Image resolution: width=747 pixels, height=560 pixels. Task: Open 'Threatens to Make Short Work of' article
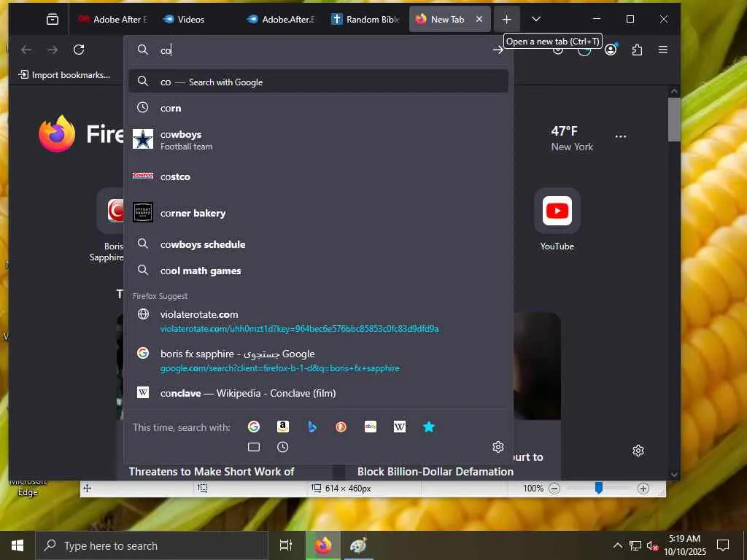pos(212,472)
